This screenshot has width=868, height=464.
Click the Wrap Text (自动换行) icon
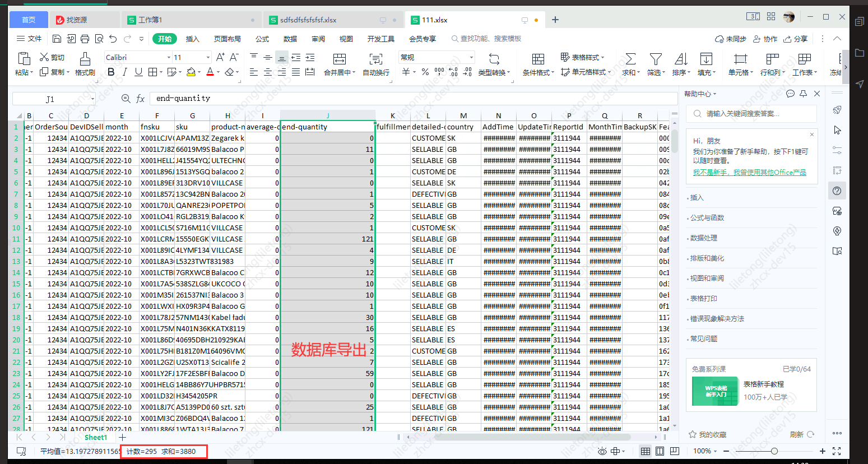[376, 59]
